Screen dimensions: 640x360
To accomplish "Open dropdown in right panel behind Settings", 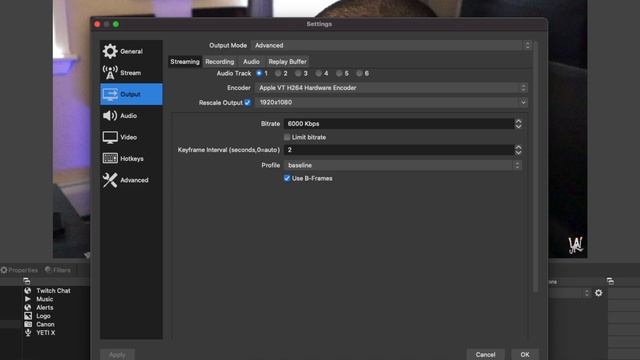I will pyautogui.click(x=570, y=293).
